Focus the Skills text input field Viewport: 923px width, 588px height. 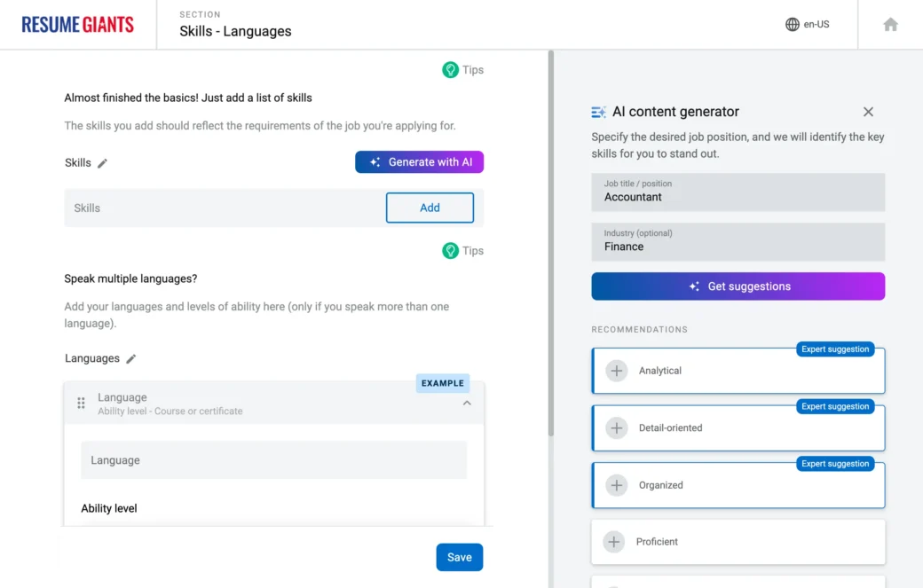click(x=222, y=208)
